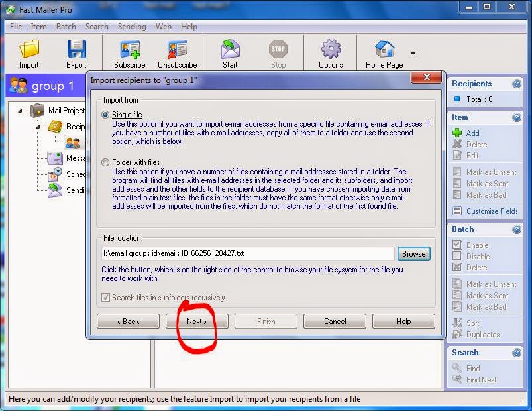532x411 pixels.
Task: Click Batch Disable box icon
Action: [x=457, y=256]
